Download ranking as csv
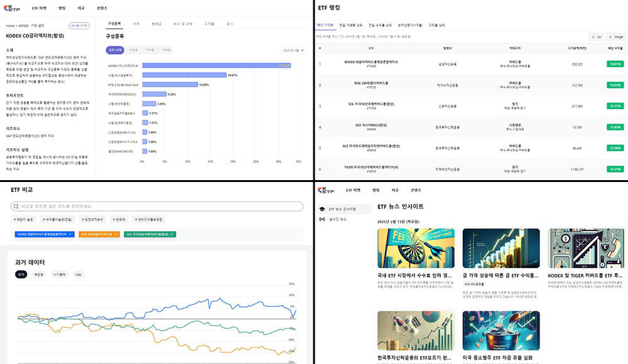This screenshot has width=628, height=364. tap(597, 37)
